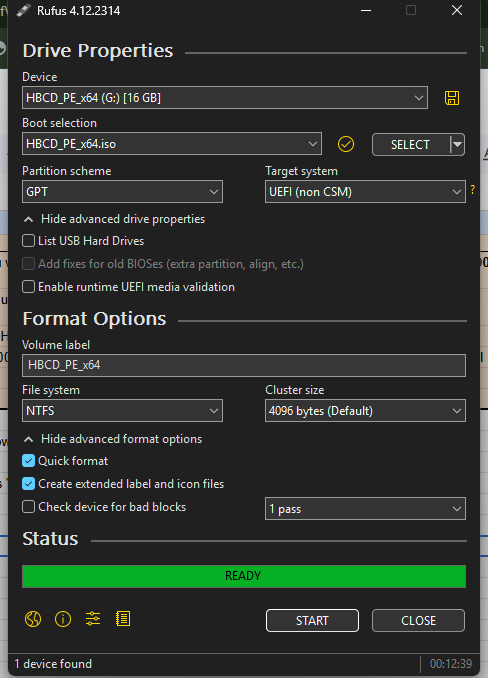Click the SELECT button
This screenshot has height=678, width=488.
[411, 144]
